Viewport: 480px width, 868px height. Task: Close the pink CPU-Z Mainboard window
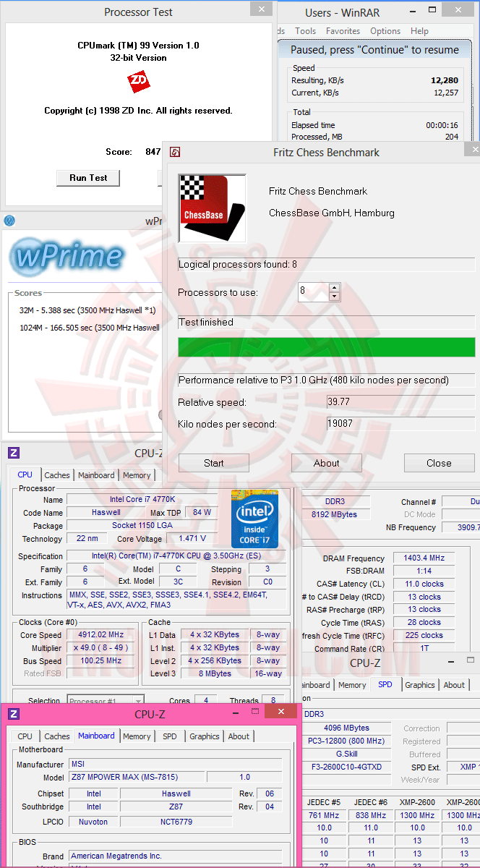click(280, 712)
